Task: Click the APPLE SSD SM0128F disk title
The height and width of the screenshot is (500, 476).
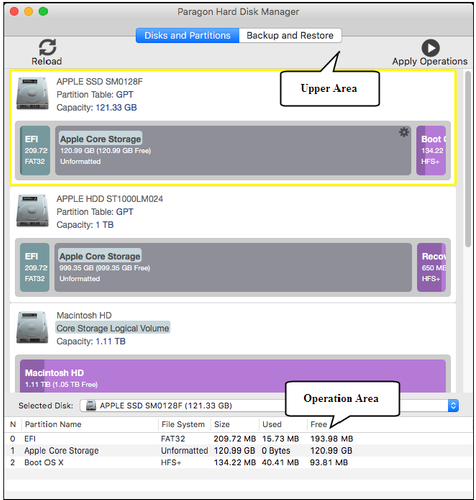Action: pos(100,82)
